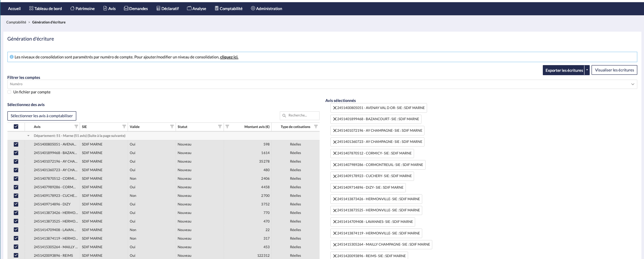
Task: Uncheck the row for avis 2451409714896 - DIZY
Action: [x=16, y=204]
